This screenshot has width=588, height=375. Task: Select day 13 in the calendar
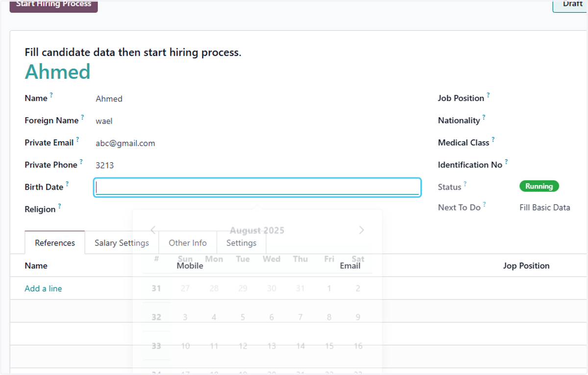[x=271, y=346]
